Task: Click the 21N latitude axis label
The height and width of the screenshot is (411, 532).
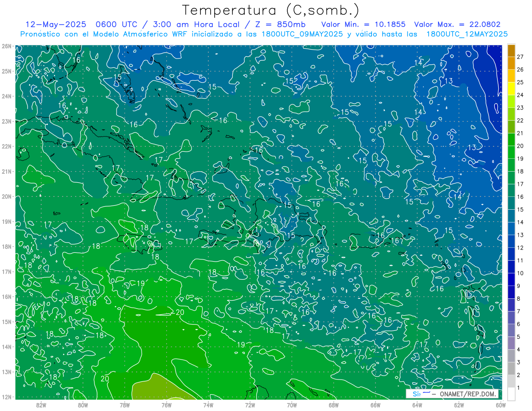Action: tap(6, 172)
